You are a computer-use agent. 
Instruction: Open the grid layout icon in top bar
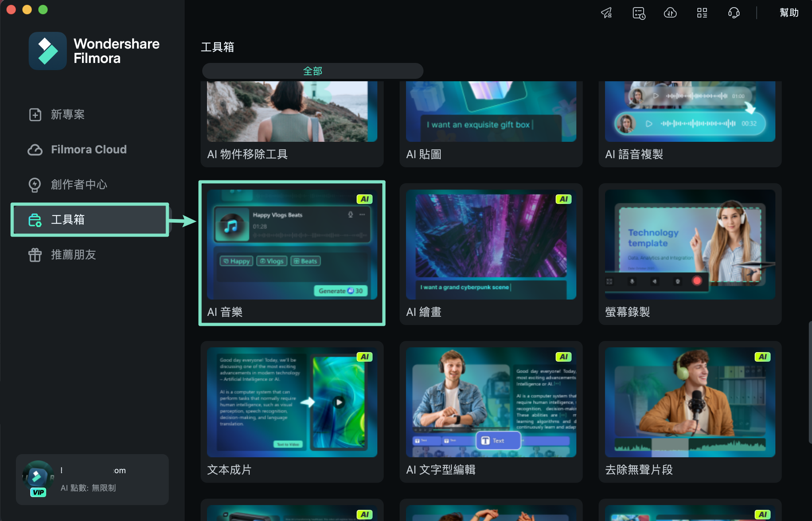[x=702, y=13]
